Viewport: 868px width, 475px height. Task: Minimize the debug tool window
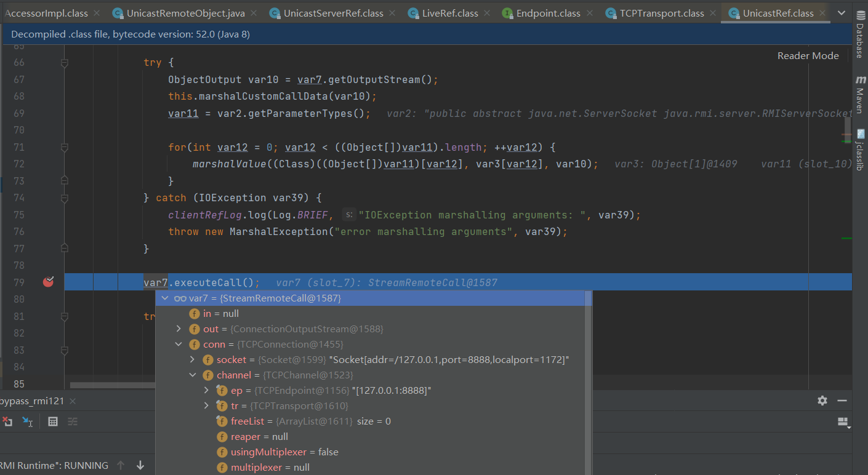point(842,401)
